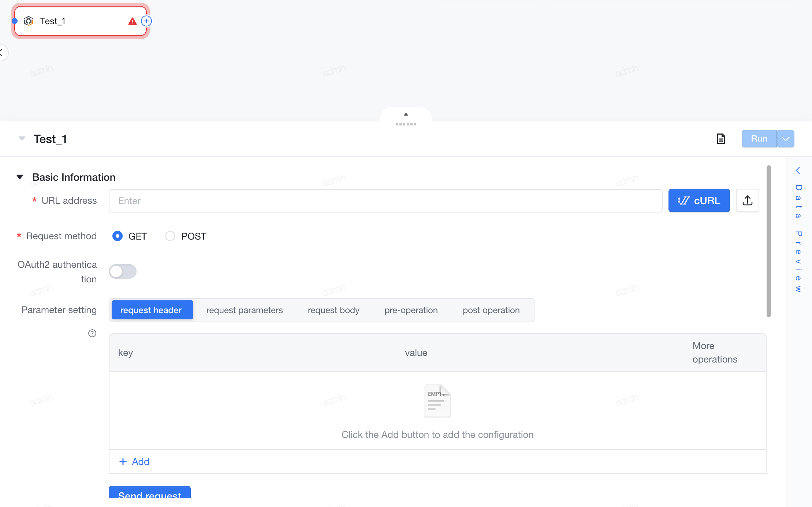Image resolution: width=812 pixels, height=507 pixels.
Task: Switch to the request parameters tab
Action: tap(245, 310)
